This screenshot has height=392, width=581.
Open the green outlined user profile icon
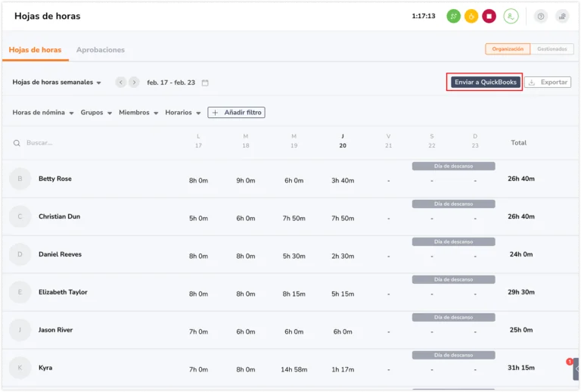[511, 17]
